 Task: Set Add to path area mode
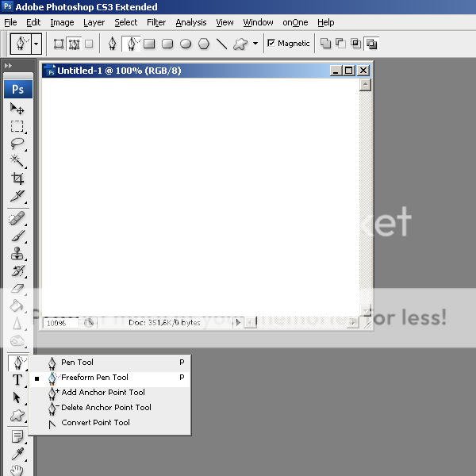[326, 44]
